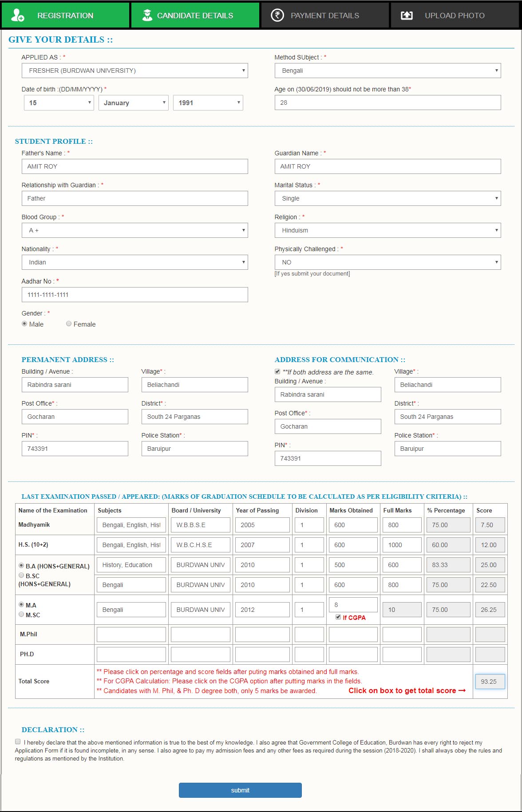Switch to the Upload Photo tab
The image size is (522, 812).
click(x=454, y=16)
